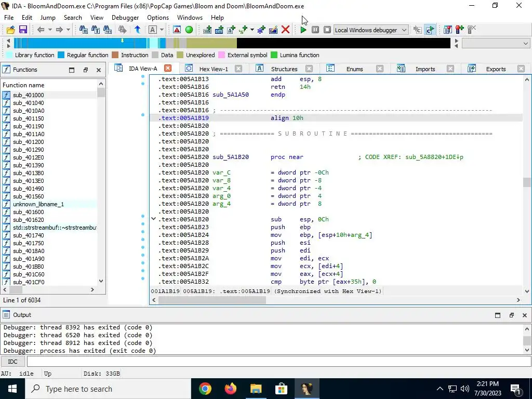
Task: Focus the IDC command input field
Action: coord(278,362)
